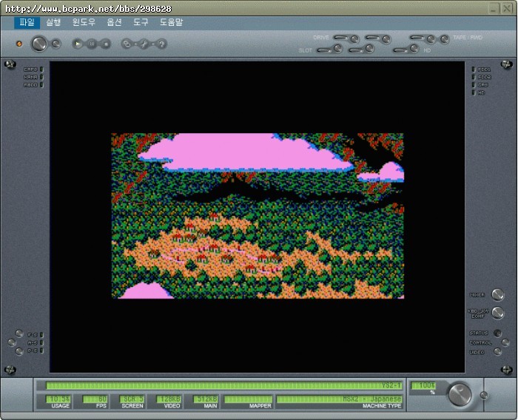Toggle the P-S switch knob
This screenshot has width=518, height=420.
tap(19, 351)
